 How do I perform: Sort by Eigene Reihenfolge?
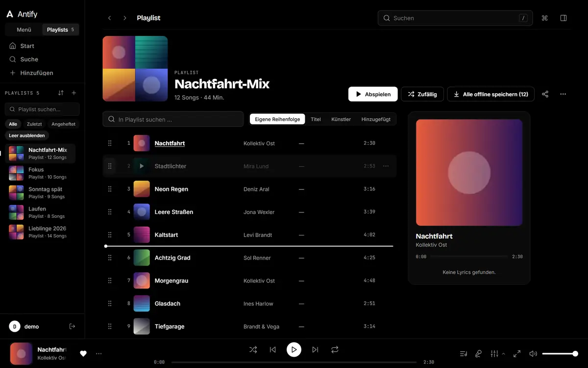point(277,119)
